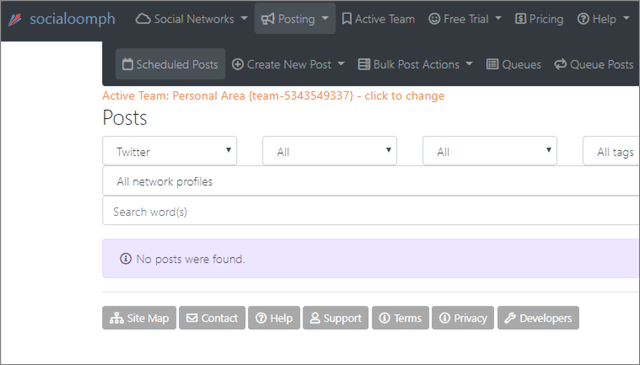Image resolution: width=640 pixels, height=365 pixels.
Task: Open the All tags dropdown
Action: [611, 151]
